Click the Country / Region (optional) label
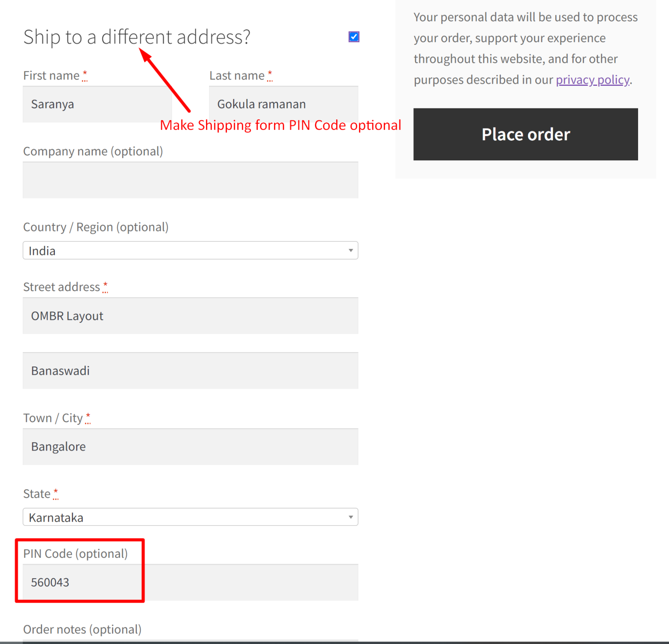This screenshot has height=644, width=669. pos(95,227)
